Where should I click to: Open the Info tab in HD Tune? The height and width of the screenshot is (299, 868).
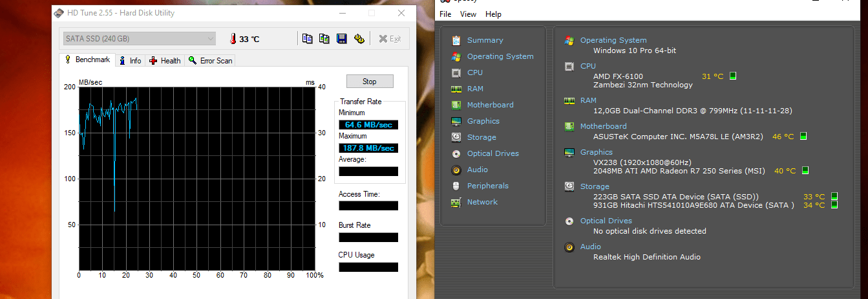click(x=130, y=60)
